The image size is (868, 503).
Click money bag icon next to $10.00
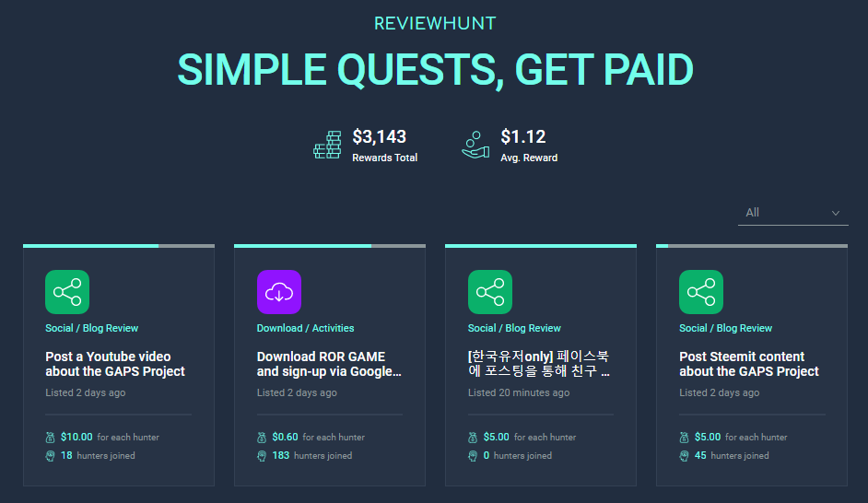(50, 438)
